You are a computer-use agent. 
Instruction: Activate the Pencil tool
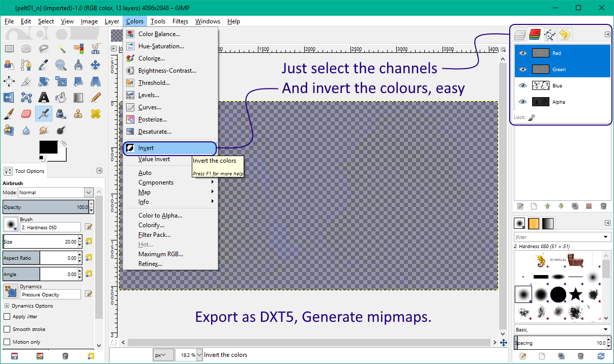click(x=96, y=98)
